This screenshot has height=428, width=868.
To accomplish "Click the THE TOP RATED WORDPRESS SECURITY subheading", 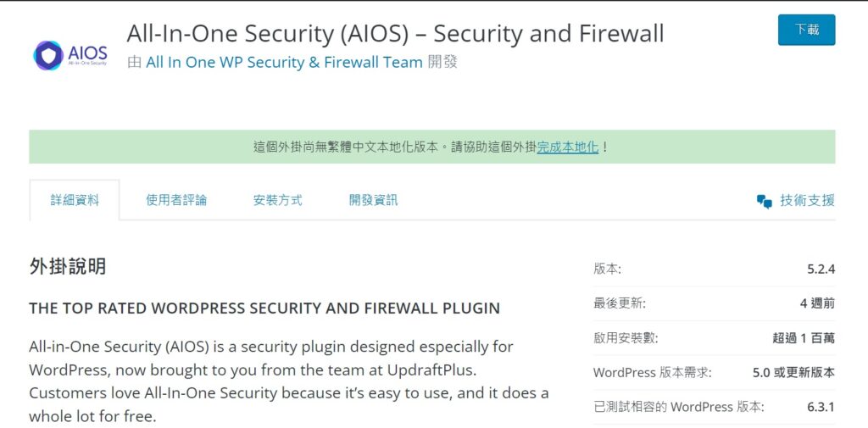I will [264, 308].
